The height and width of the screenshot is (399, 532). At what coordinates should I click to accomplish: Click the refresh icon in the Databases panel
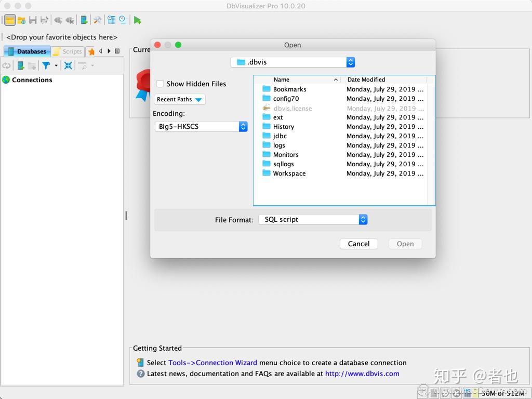tap(7, 65)
